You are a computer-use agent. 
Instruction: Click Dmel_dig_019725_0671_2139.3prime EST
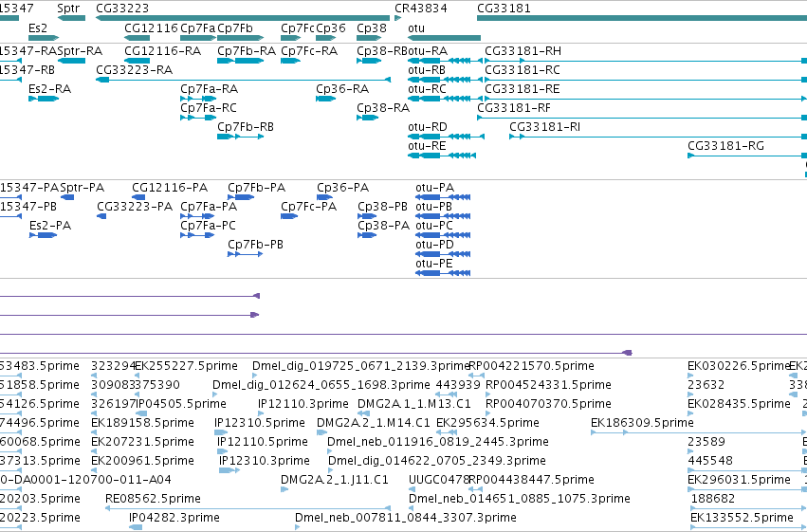coord(361,366)
